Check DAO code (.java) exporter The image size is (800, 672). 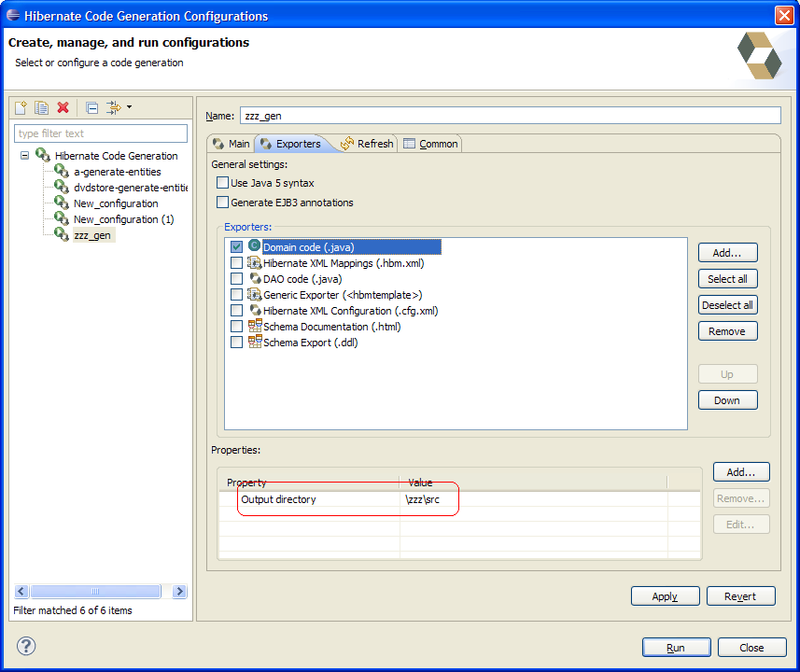pos(236,278)
